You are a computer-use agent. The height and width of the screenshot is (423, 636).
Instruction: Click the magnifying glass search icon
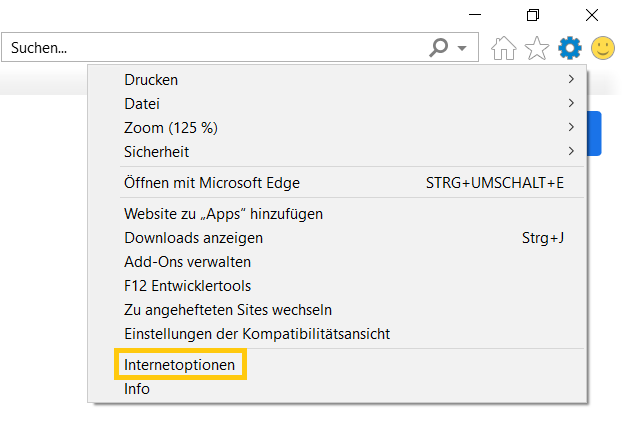point(439,48)
